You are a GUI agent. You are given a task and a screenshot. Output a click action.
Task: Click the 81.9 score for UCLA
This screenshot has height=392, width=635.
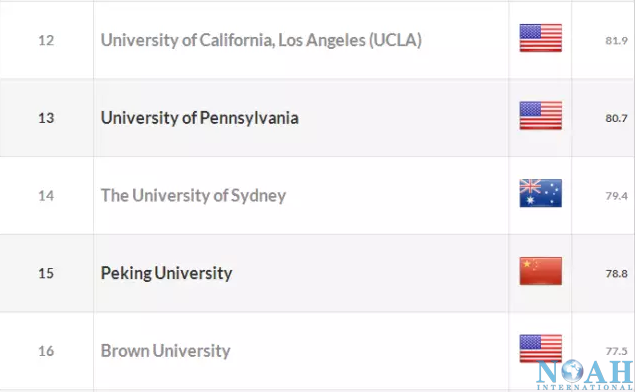(x=616, y=40)
